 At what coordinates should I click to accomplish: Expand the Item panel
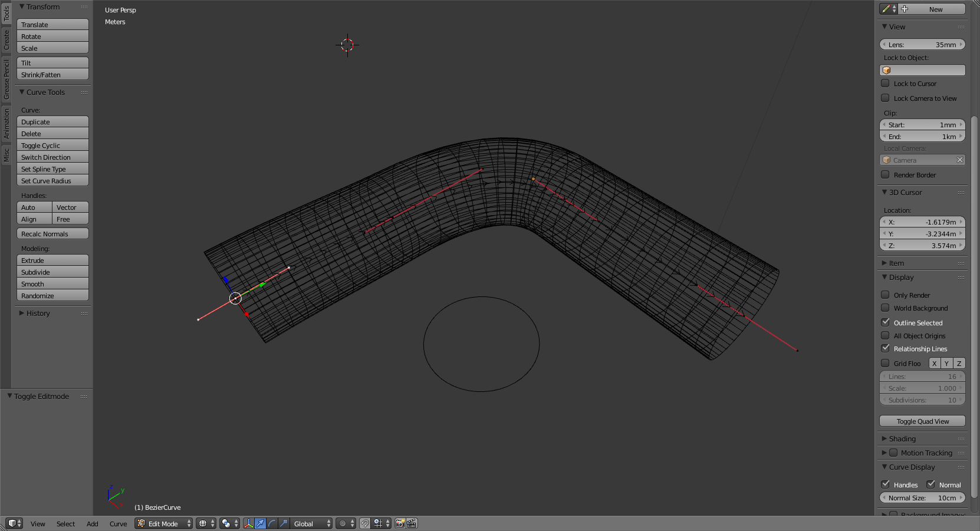click(x=884, y=263)
